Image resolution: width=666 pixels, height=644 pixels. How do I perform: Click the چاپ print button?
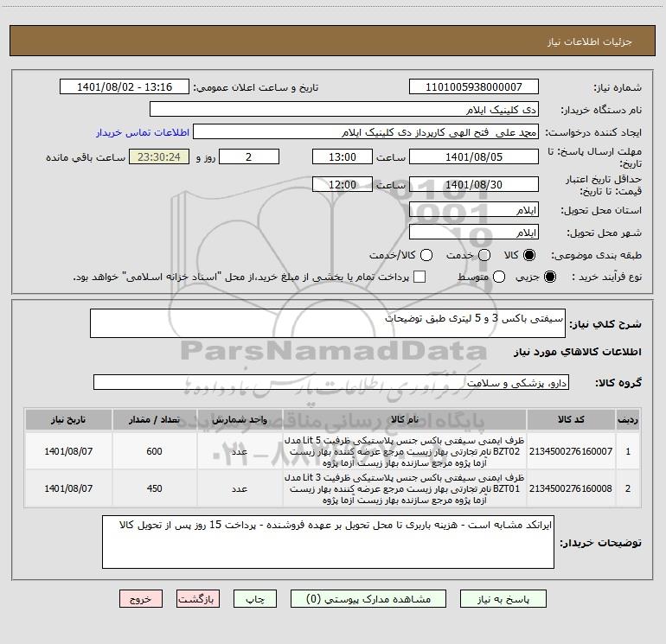coord(255,598)
